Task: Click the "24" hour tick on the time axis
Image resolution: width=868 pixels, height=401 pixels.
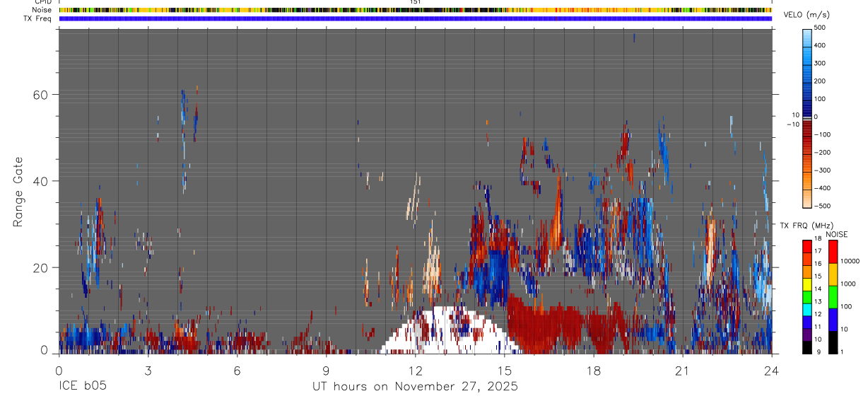Action: coord(772,370)
